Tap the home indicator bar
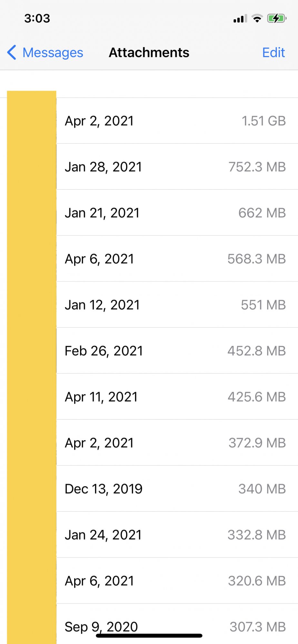The height and width of the screenshot is (644, 298). [149, 636]
